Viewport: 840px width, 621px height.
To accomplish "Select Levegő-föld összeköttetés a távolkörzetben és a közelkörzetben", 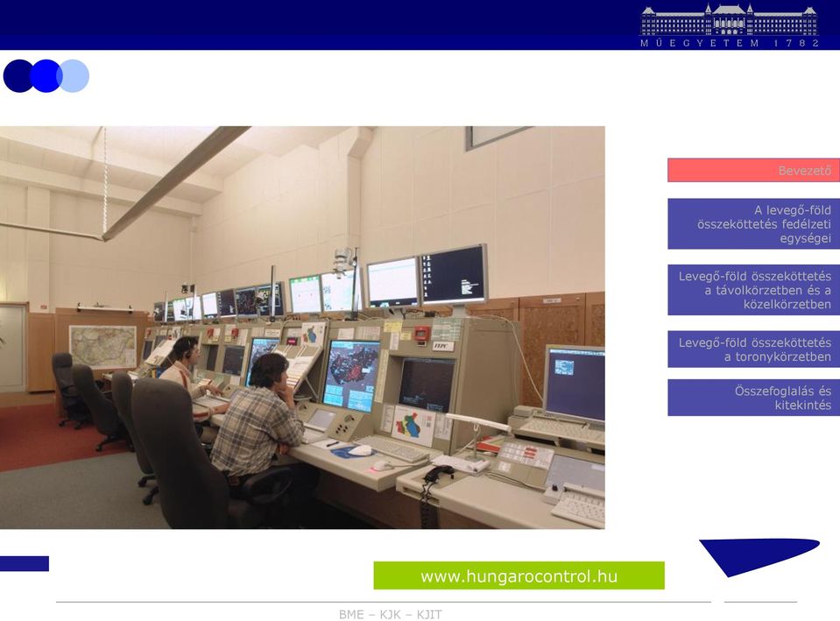I will click(x=753, y=290).
